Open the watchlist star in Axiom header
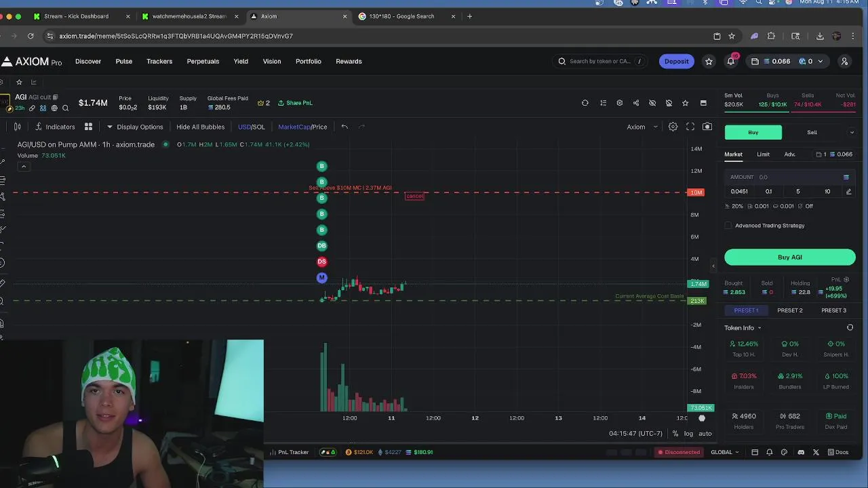868x488 pixels. click(709, 61)
